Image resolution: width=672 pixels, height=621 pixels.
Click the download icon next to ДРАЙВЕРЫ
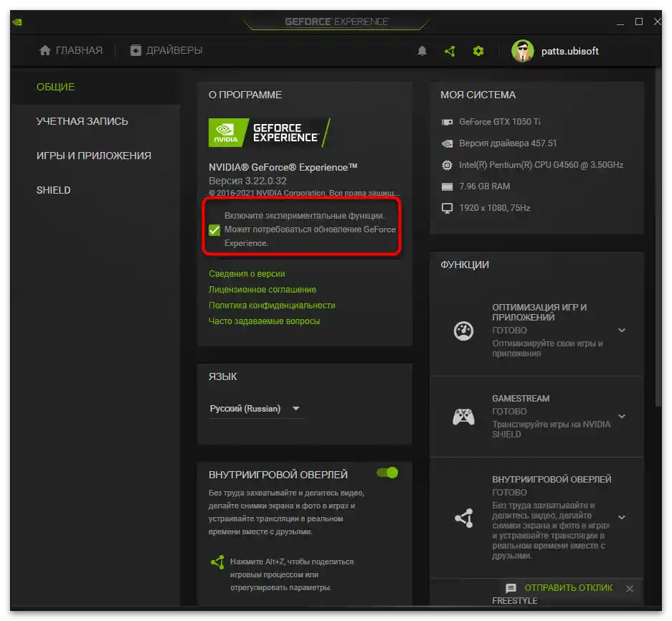point(136,51)
